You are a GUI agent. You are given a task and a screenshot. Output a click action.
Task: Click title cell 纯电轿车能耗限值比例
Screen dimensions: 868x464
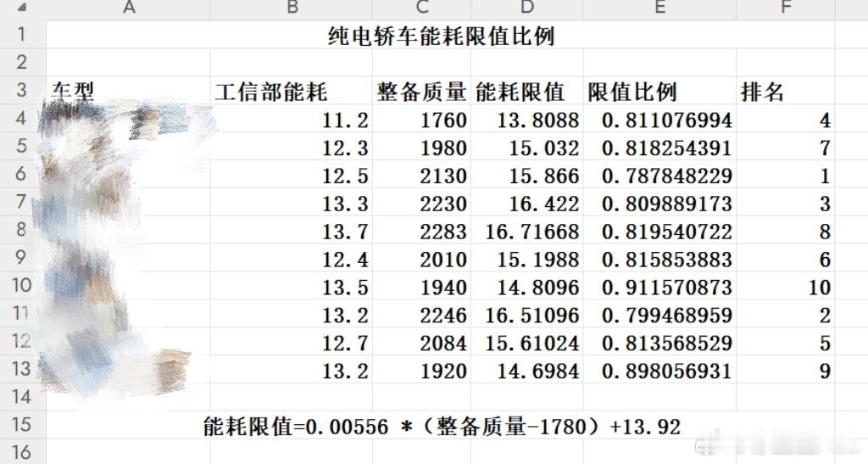(441, 36)
